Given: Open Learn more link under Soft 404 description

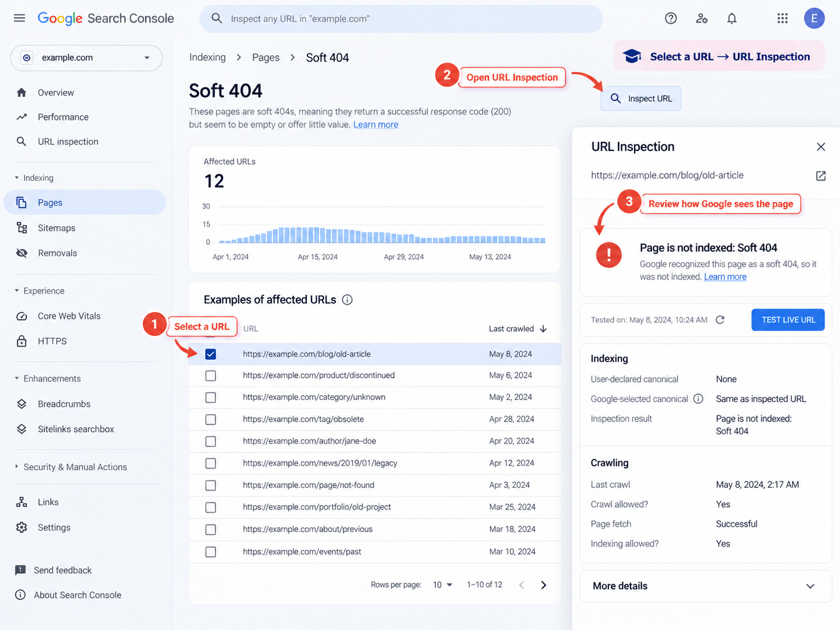Looking at the screenshot, I should tap(376, 125).
